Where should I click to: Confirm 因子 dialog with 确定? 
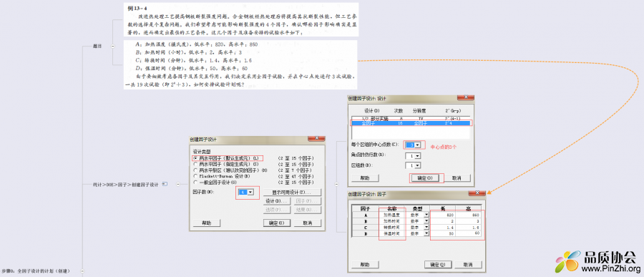(x=438, y=265)
